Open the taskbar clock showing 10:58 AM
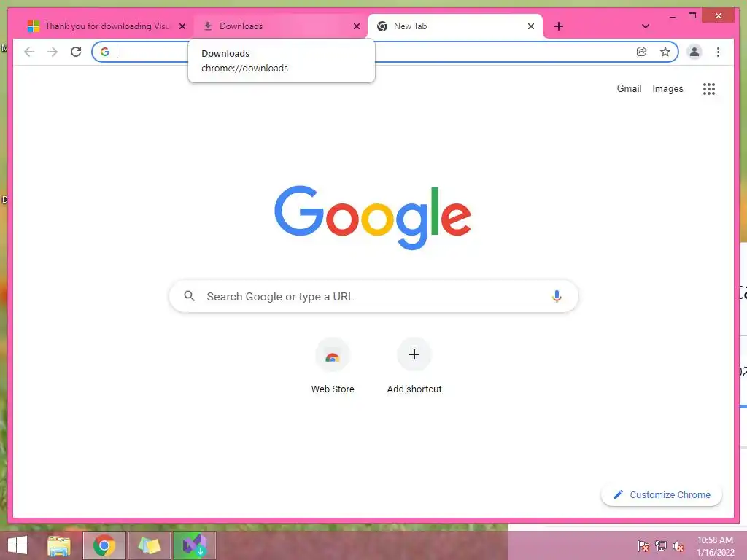 coord(715,545)
